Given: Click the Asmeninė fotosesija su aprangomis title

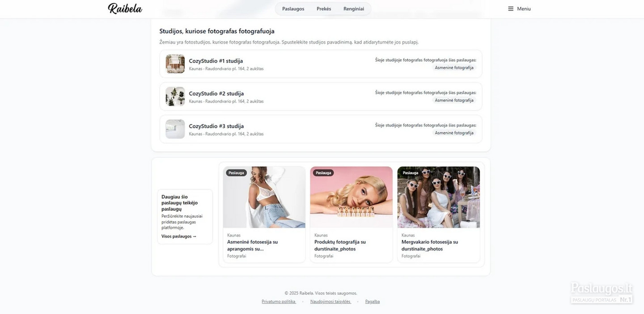Looking at the screenshot, I should [x=252, y=245].
